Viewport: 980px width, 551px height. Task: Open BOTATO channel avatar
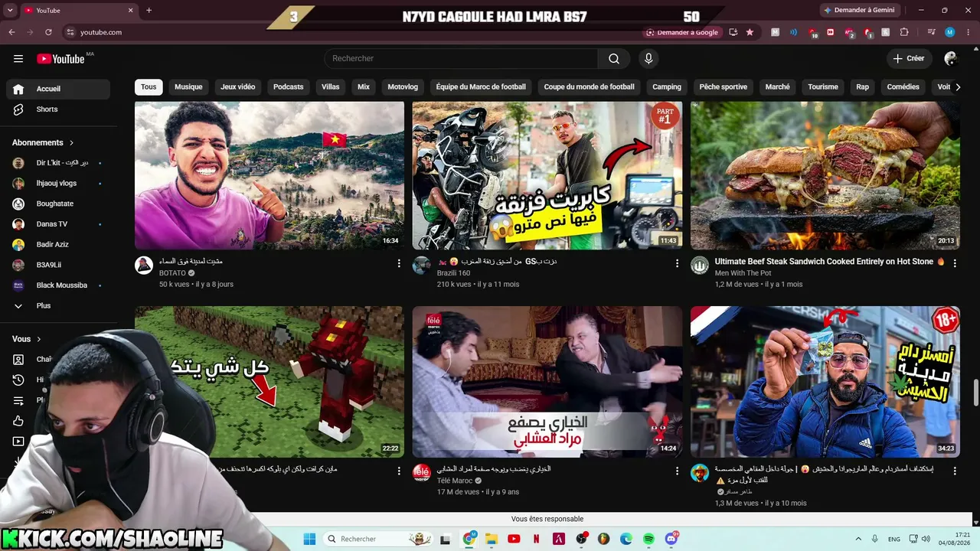pyautogui.click(x=144, y=266)
